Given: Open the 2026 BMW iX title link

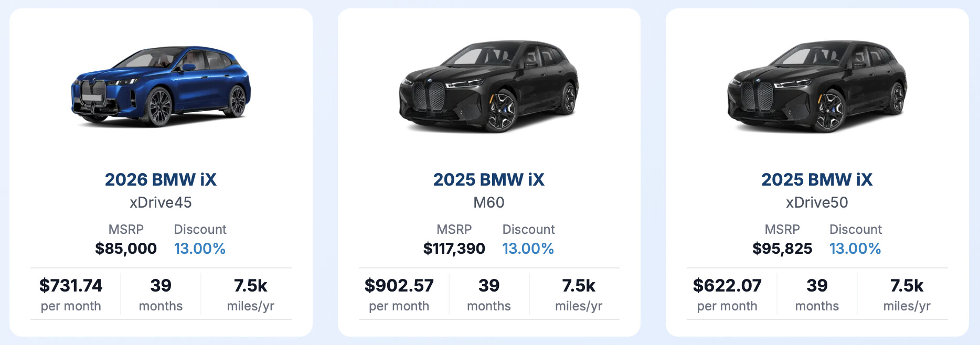Looking at the screenshot, I should pos(161,180).
